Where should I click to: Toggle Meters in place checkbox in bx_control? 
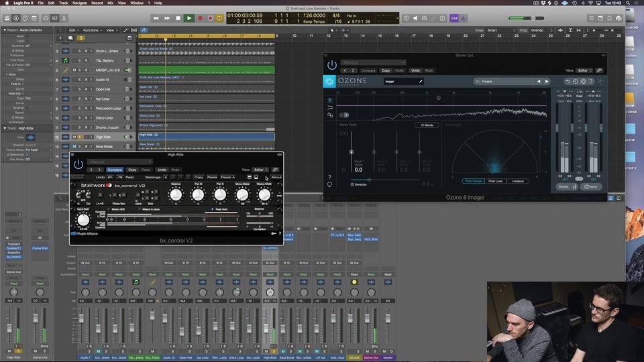pyautogui.click(x=140, y=209)
